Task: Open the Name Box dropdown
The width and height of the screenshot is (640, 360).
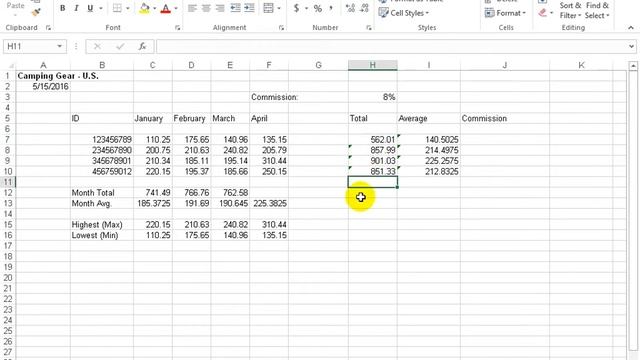Action: click(x=60, y=46)
